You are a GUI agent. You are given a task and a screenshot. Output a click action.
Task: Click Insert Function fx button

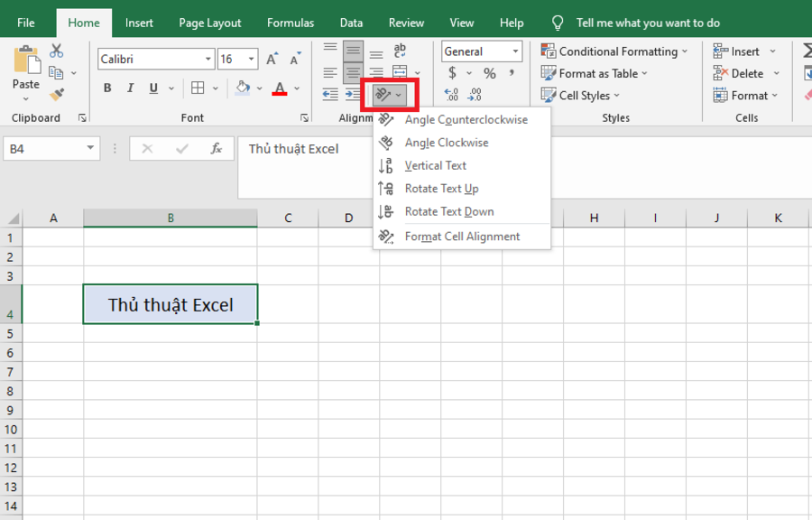217,149
